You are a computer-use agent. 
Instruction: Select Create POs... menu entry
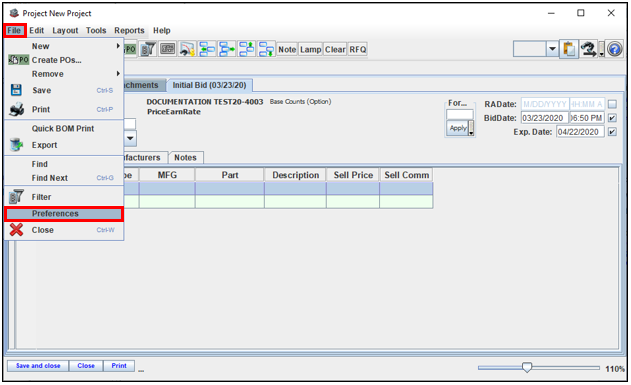64,60
